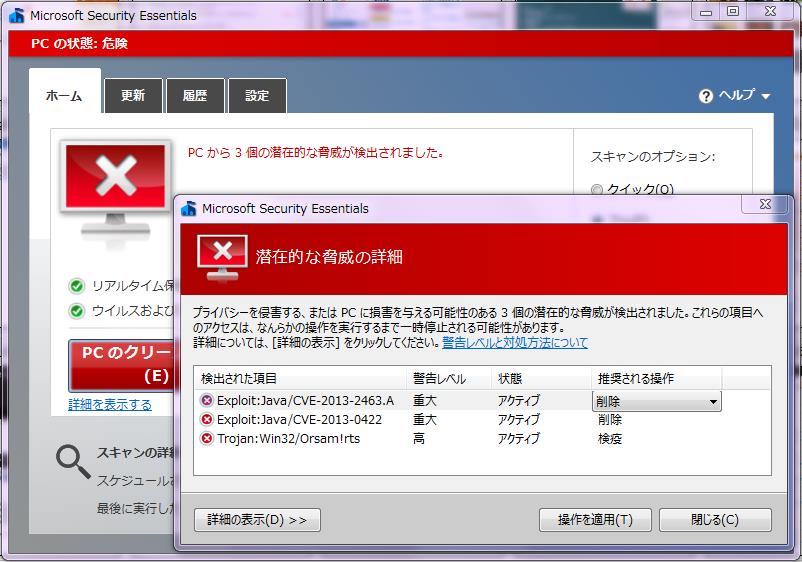Click the 検出された項目 column header

301,378
